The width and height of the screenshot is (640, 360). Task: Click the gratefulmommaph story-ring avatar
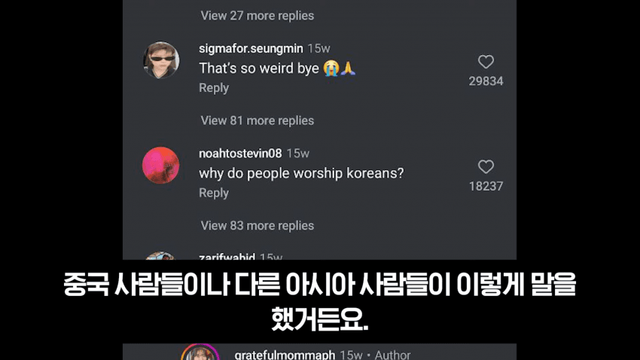coord(200,352)
